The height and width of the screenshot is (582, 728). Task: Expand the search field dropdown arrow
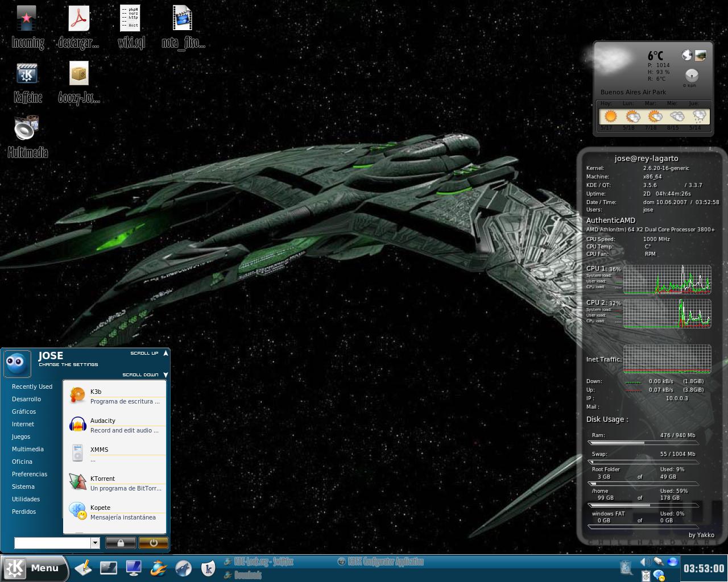[x=95, y=543]
